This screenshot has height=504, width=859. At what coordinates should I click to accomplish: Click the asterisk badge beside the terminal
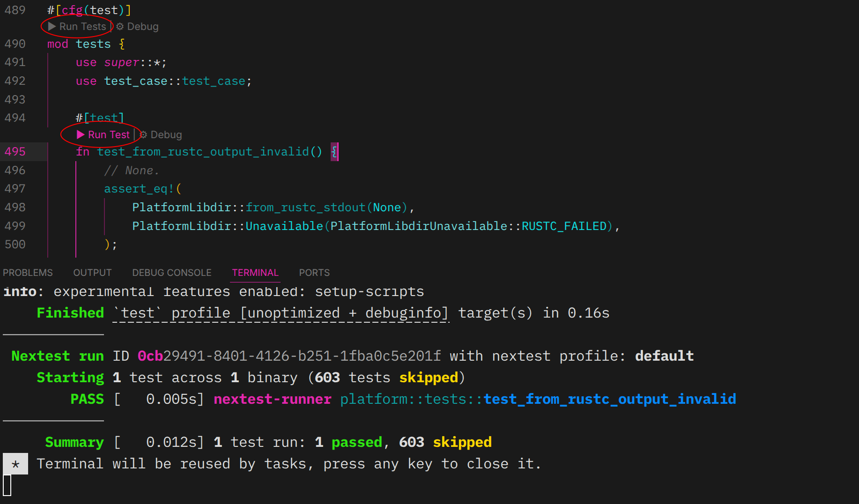[15, 464]
